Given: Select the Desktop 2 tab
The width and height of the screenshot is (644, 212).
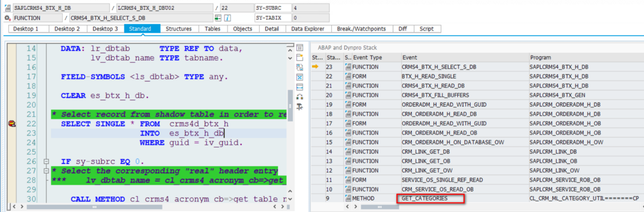Looking at the screenshot, I should (x=67, y=29).
